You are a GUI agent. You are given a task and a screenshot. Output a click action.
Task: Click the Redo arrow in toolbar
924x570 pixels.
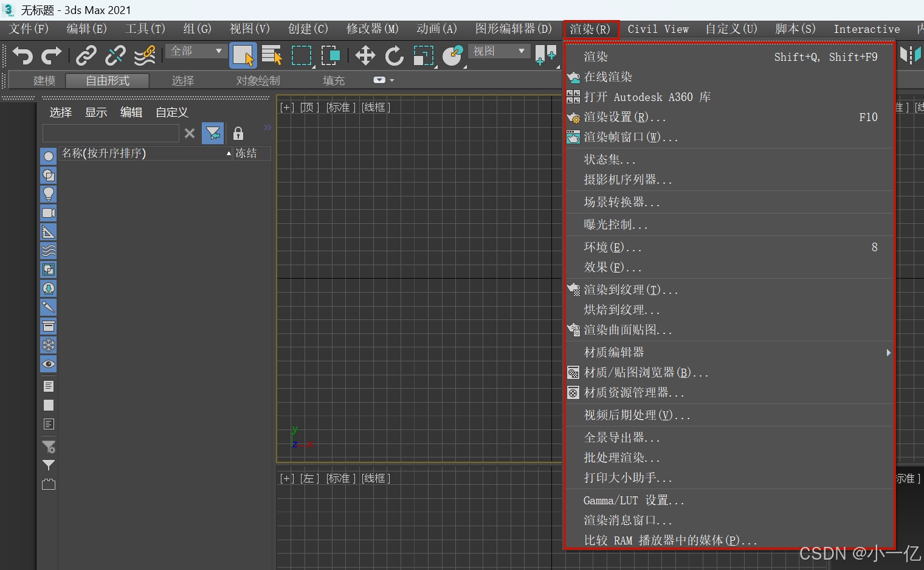(51, 55)
